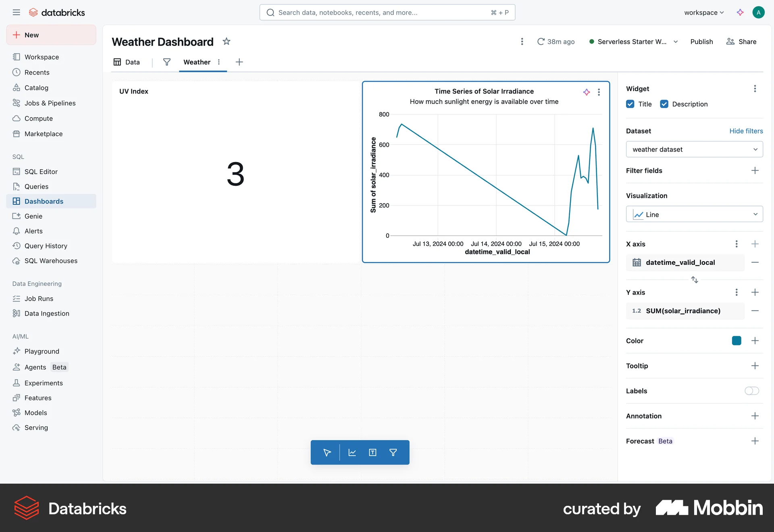Image resolution: width=774 pixels, height=532 pixels.
Task: Switch to the Data tab
Action: tap(132, 62)
